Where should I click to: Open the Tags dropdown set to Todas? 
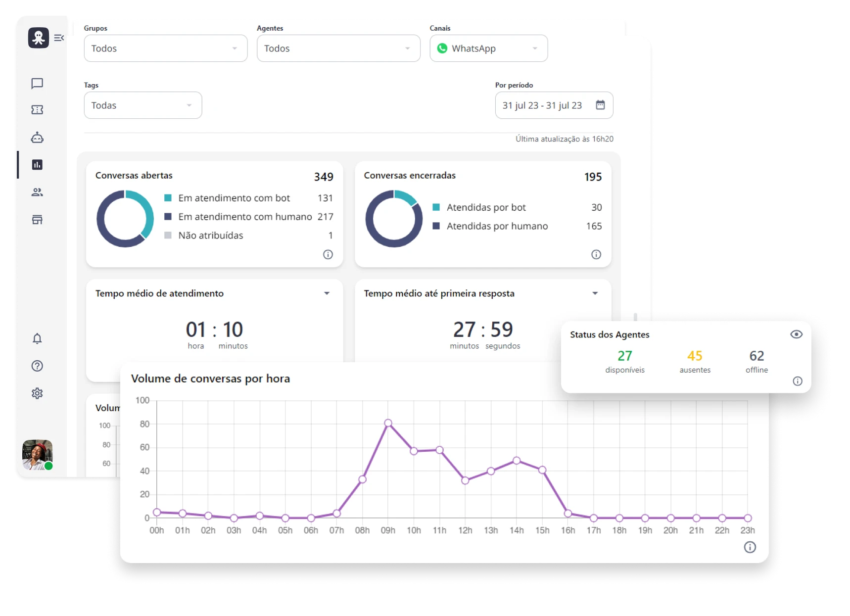click(143, 105)
